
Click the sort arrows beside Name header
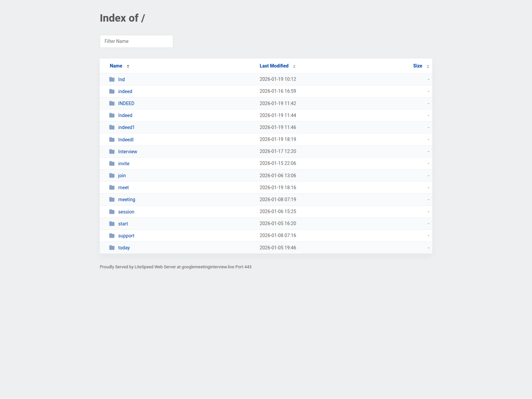pos(128,66)
